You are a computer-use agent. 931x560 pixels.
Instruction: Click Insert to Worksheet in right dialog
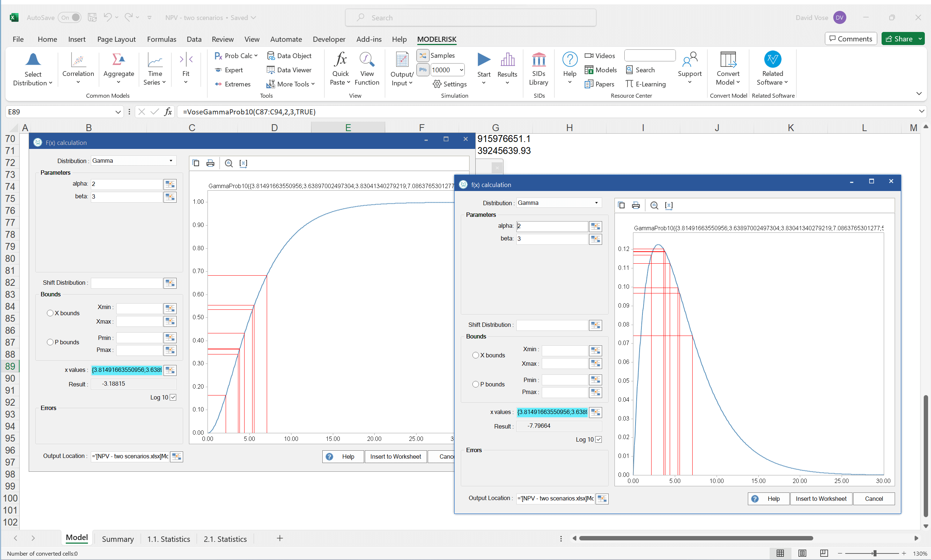[x=821, y=499]
